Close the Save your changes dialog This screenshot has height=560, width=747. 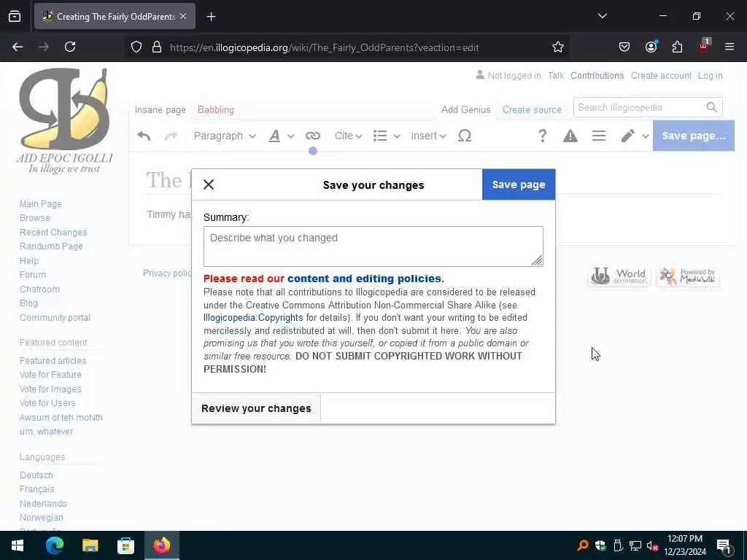[x=209, y=184]
